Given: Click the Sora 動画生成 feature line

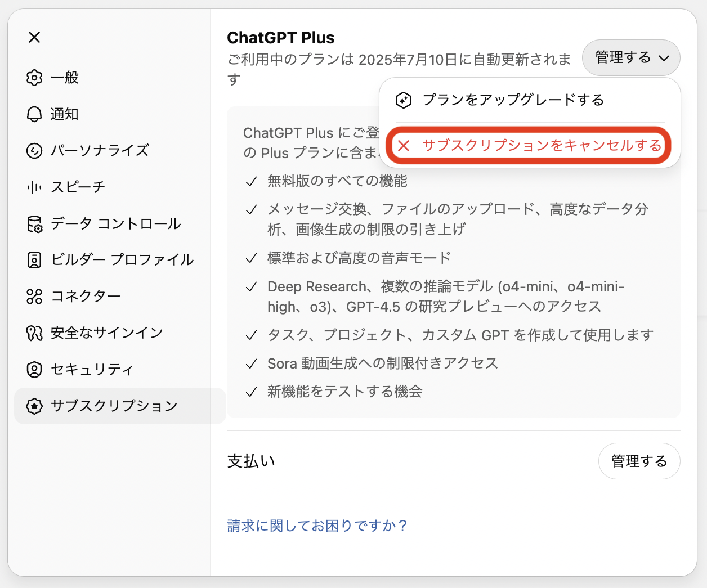Looking at the screenshot, I should (x=383, y=363).
